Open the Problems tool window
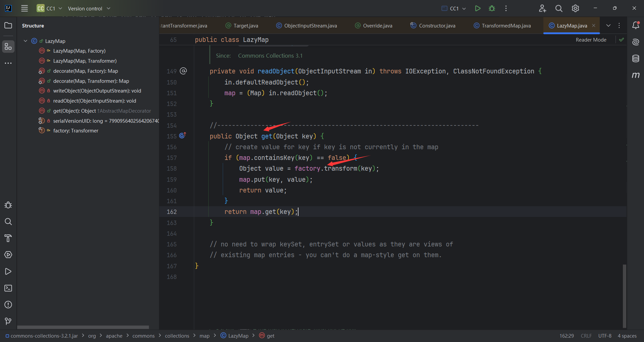This screenshot has width=644, height=342. tap(8, 304)
